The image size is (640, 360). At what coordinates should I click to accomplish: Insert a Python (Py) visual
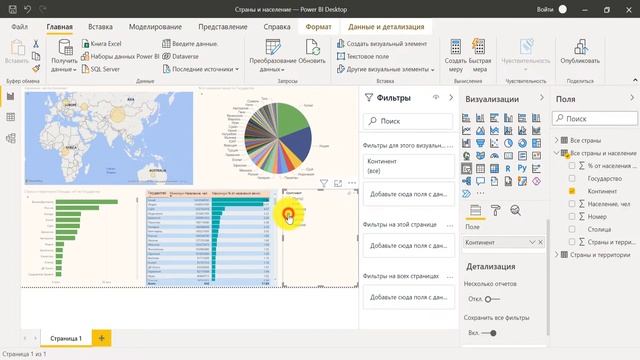coord(522,168)
